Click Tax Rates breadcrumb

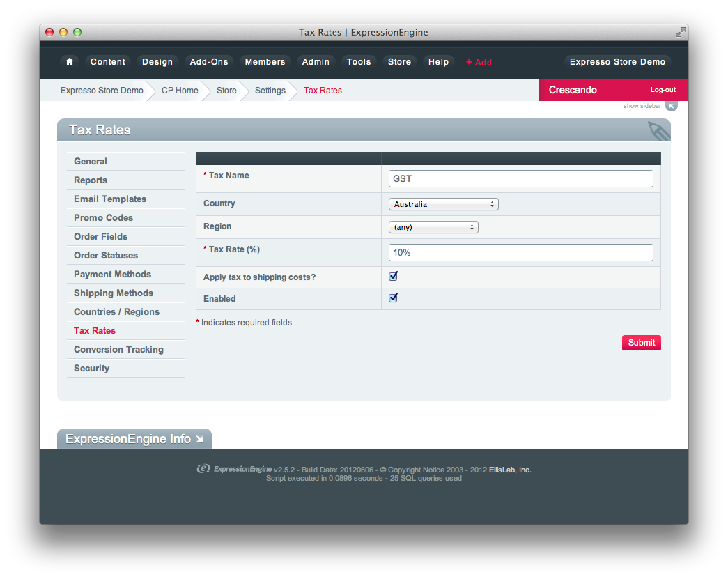(x=323, y=91)
